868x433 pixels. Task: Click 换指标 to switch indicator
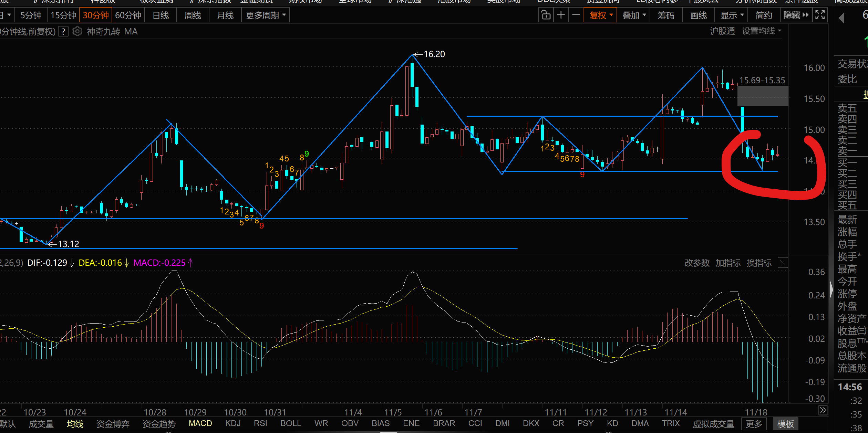click(759, 263)
